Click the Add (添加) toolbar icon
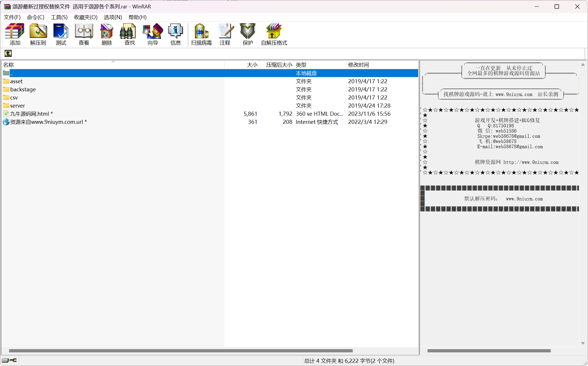The height and width of the screenshot is (366, 588). (15, 35)
